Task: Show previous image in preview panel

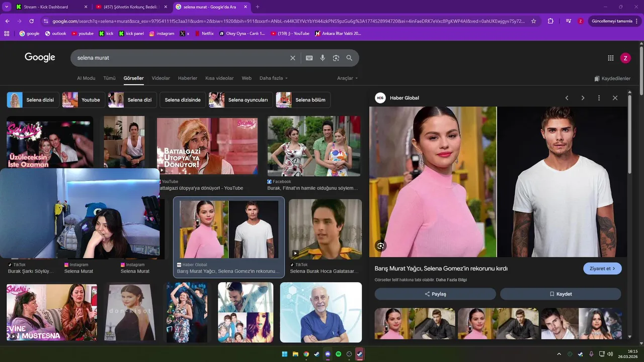Action: [x=567, y=98]
